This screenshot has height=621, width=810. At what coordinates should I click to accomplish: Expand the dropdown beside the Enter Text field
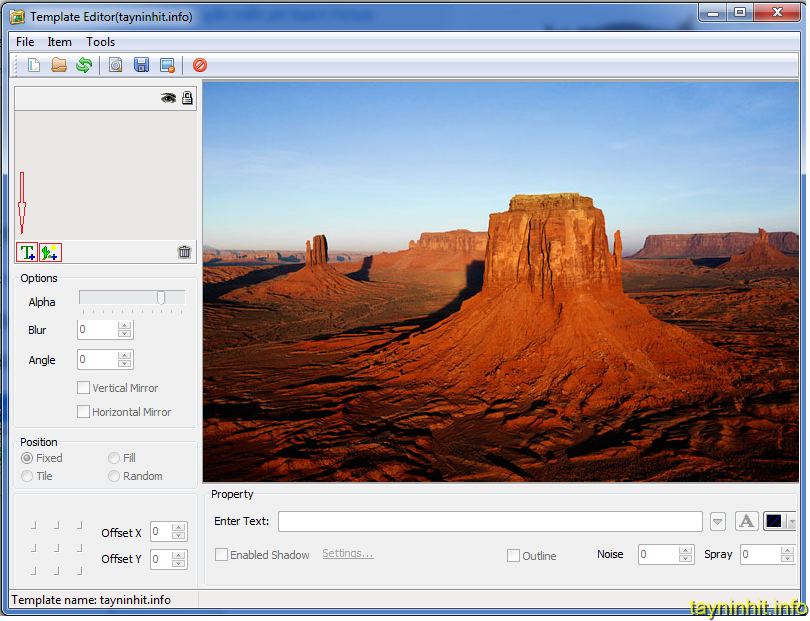718,522
